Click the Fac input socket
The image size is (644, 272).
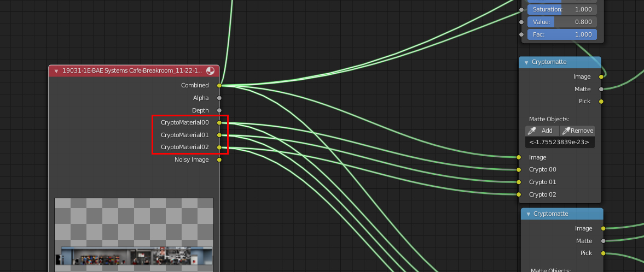(x=521, y=34)
